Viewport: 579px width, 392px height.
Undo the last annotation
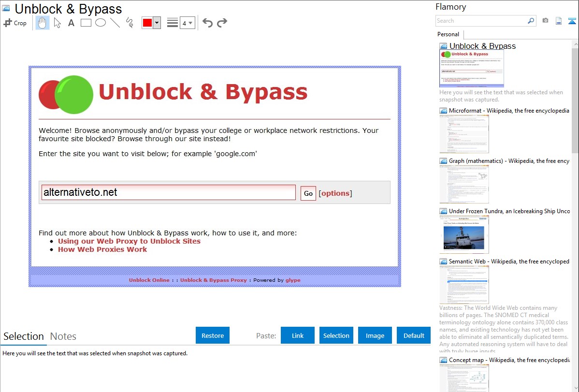[207, 23]
